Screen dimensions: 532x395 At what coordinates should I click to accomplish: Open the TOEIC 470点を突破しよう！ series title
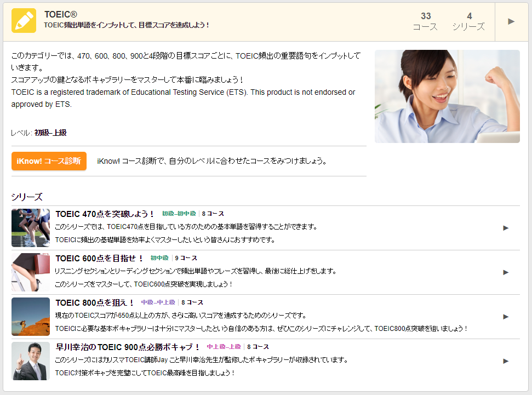tap(105, 214)
